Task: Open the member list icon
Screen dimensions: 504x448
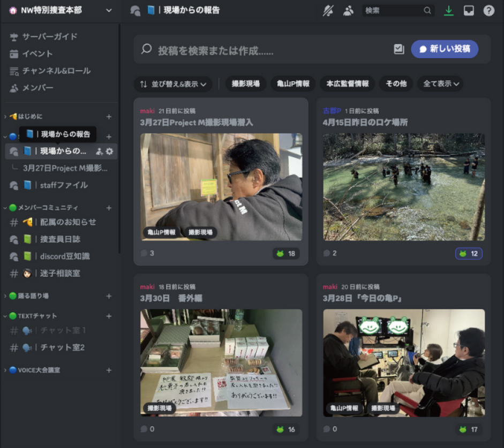Action: pos(348,11)
